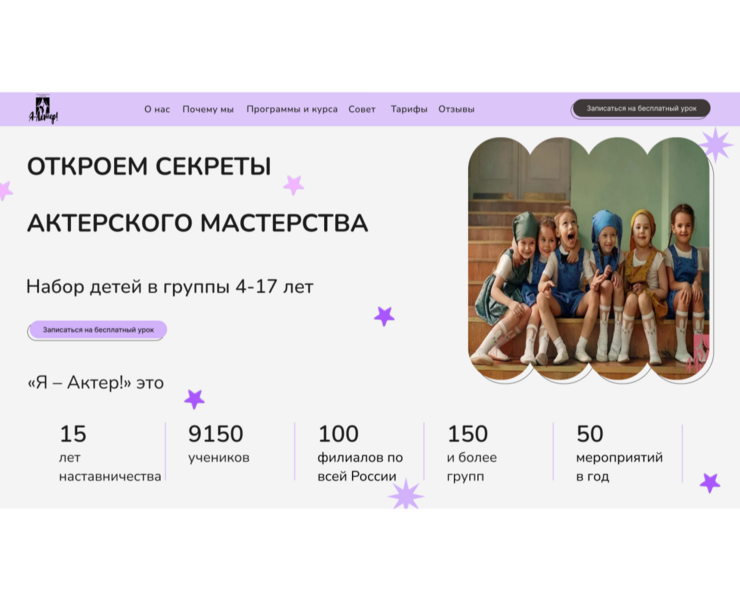Click the «мероприятий в год» label
This screenshot has height=600, width=740.
point(619,467)
